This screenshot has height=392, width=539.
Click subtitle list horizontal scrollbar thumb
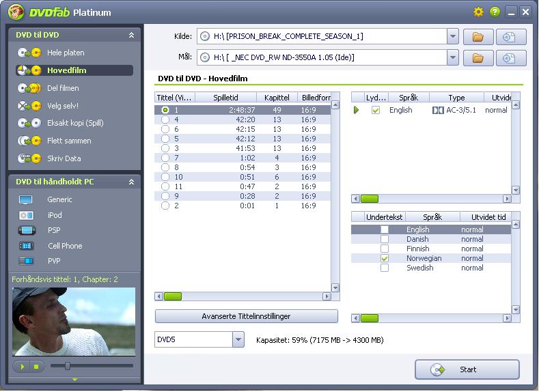pos(370,318)
